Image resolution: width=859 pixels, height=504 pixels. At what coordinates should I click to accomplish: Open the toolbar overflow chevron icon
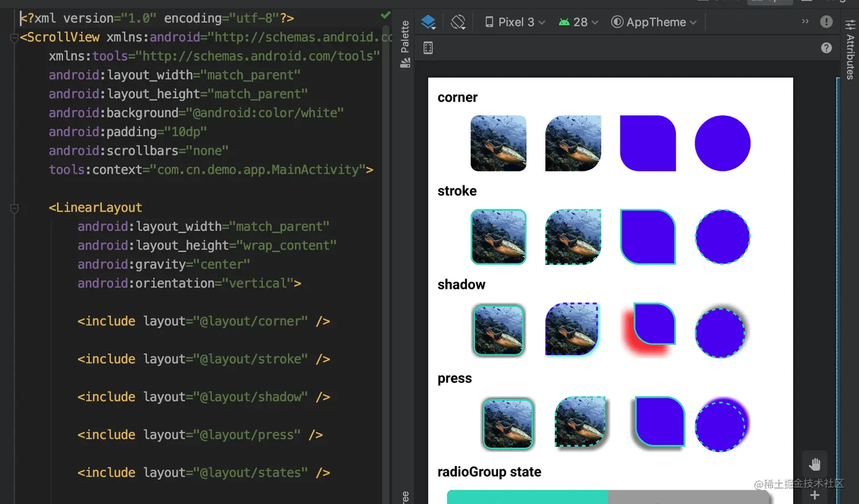[805, 22]
